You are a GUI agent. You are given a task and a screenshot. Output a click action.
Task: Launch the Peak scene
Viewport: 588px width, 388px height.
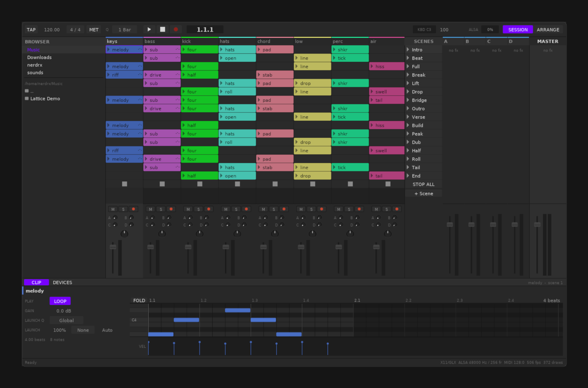pyautogui.click(x=408, y=134)
